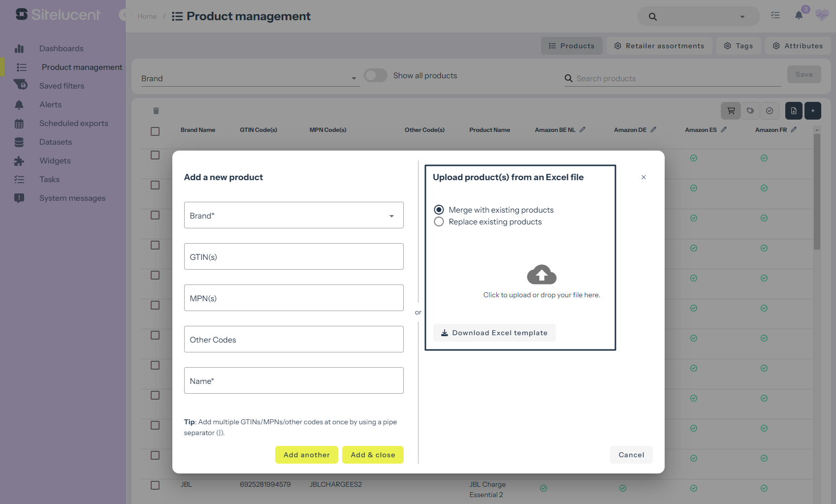
Task: Expand the top search bar dropdown arrow
Action: click(742, 17)
